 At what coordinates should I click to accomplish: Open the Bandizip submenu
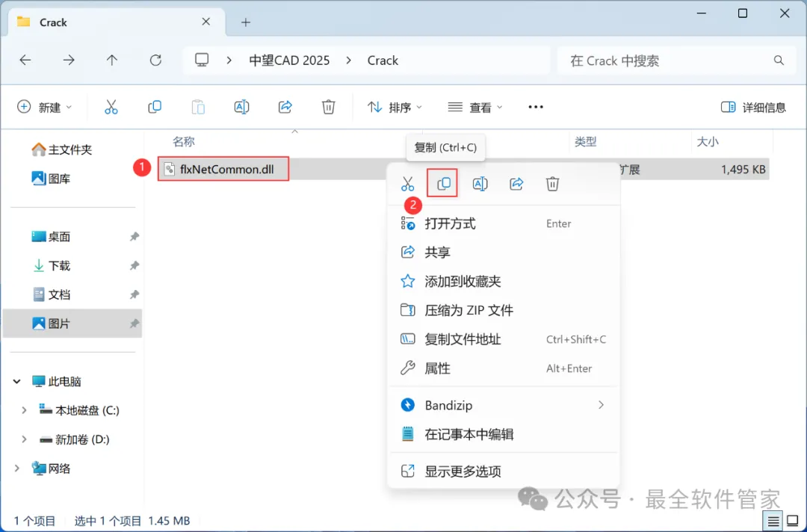(504, 405)
